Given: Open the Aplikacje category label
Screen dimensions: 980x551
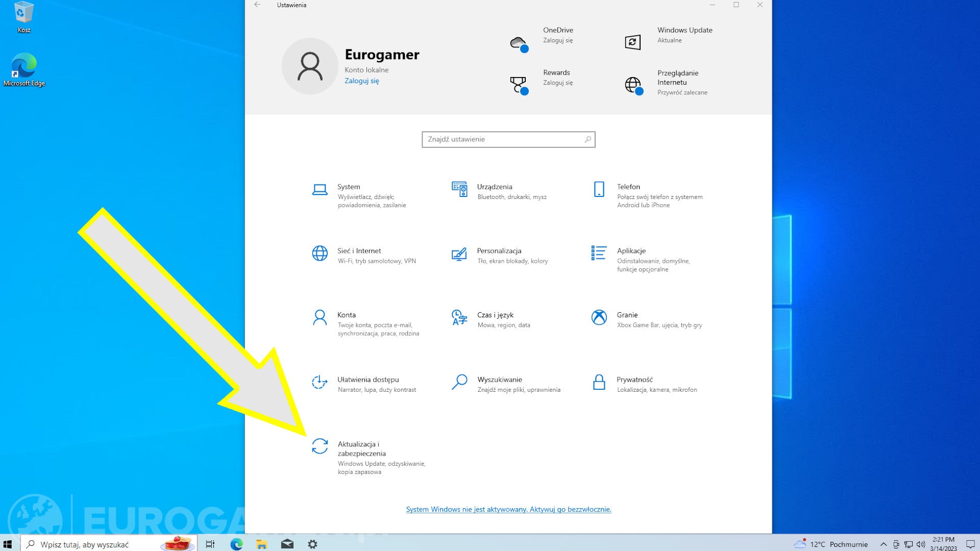Looking at the screenshot, I should (x=631, y=251).
